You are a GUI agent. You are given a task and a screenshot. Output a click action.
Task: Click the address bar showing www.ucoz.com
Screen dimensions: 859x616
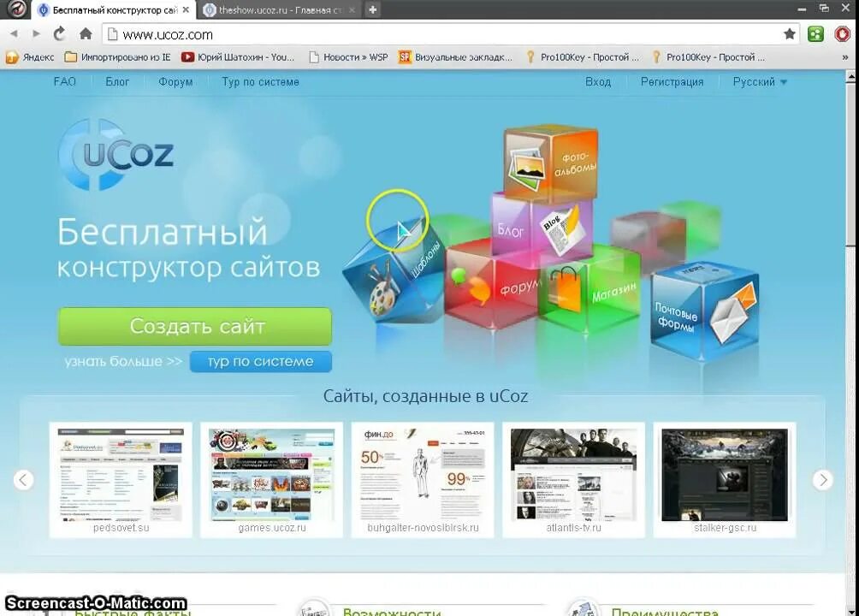point(449,34)
